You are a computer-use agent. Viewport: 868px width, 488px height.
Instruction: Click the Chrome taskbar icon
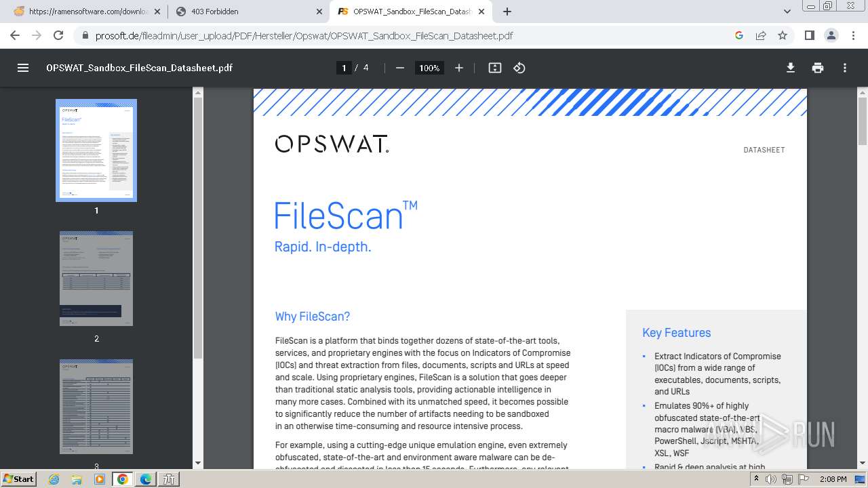click(x=122, y=479)
